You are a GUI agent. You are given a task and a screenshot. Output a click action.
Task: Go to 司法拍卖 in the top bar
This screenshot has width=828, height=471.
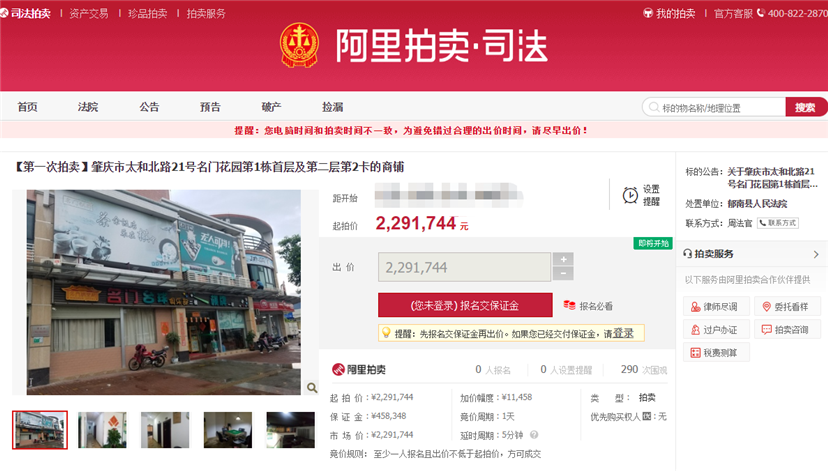click(30, 13)
